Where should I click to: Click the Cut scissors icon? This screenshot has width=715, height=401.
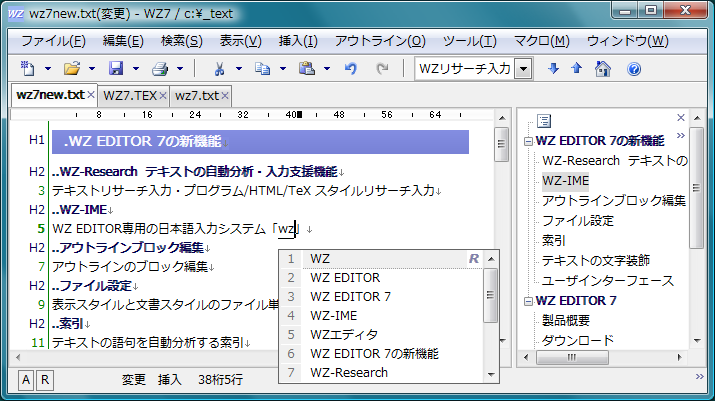(x=219, y=69)
